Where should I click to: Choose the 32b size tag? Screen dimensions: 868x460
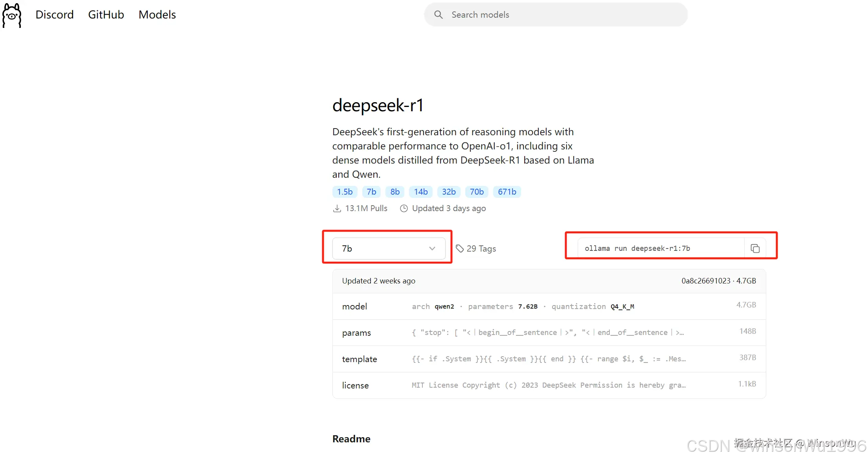448,192
